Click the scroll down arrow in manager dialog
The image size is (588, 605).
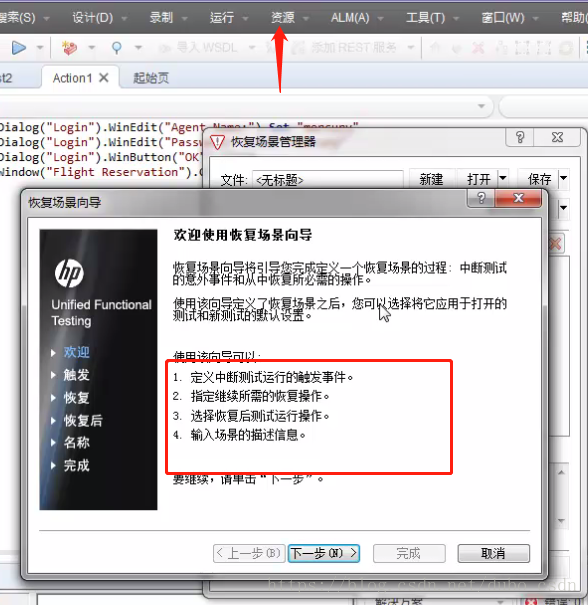pos(561,521)
